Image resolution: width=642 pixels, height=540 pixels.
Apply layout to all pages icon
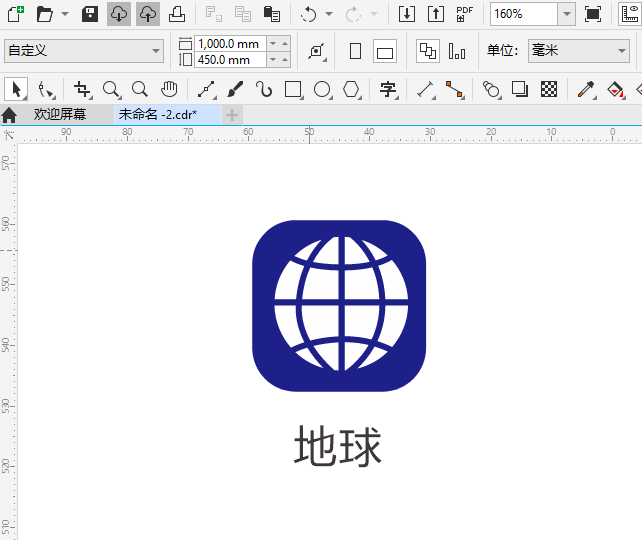coord(428,51)
